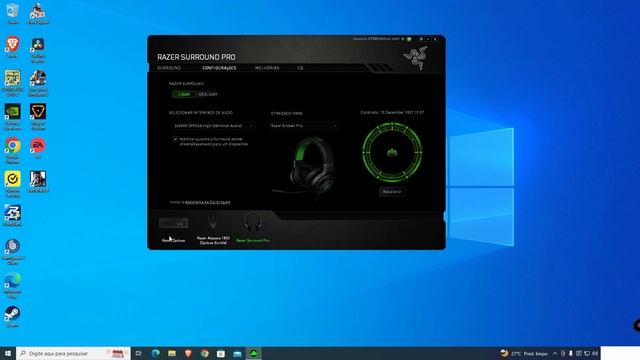Open File Explorer from the taskbar

coord(172,353)
